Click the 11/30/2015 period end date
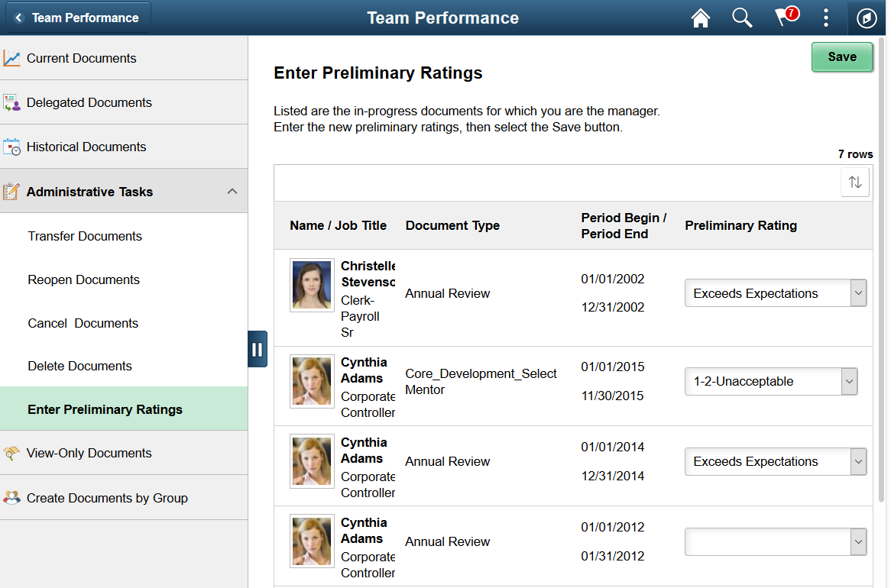The width and height of the screenshot is (891, 588). pos(612,396)
